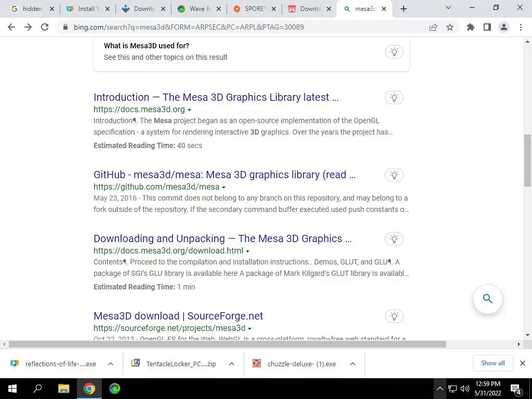Close the mesa3d search tab
The width and height of the screenshot is (532, 399).
point(384,9)
